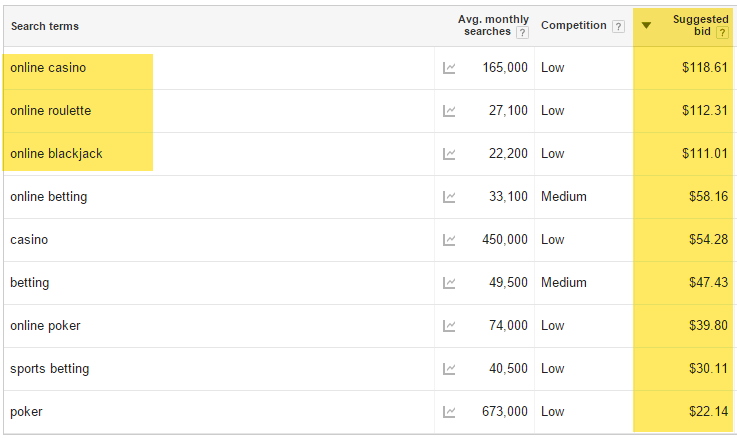Show trend chart icon for online poker
This screenshot has width=737, height=438.
coord(449,326)
